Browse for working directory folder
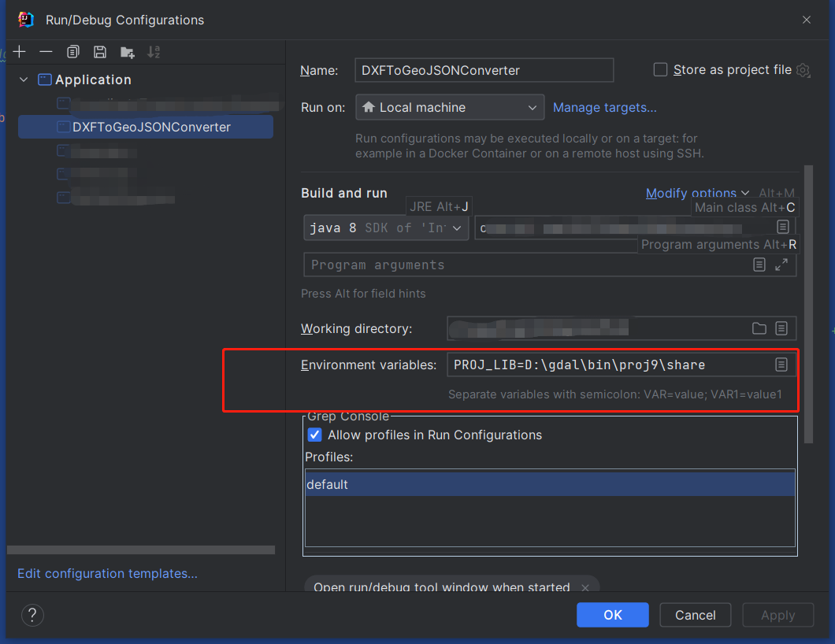835x644 pixels. pyautogui.click(x=759, y=328)
